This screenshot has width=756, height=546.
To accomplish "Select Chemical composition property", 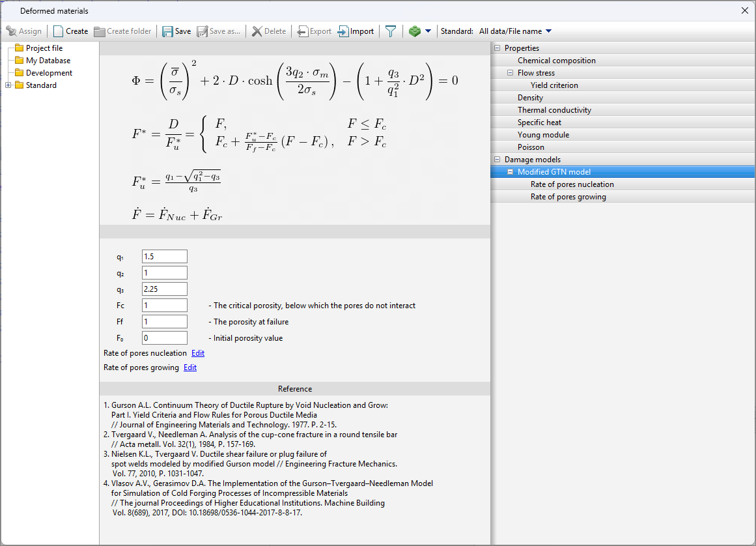I will pos(556,61).
